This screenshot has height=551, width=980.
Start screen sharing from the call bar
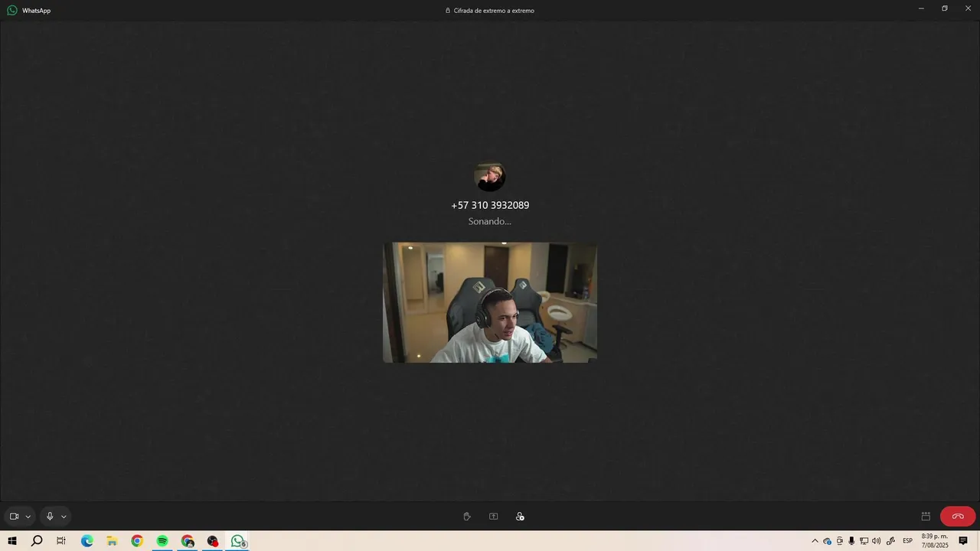coord(494,517)
